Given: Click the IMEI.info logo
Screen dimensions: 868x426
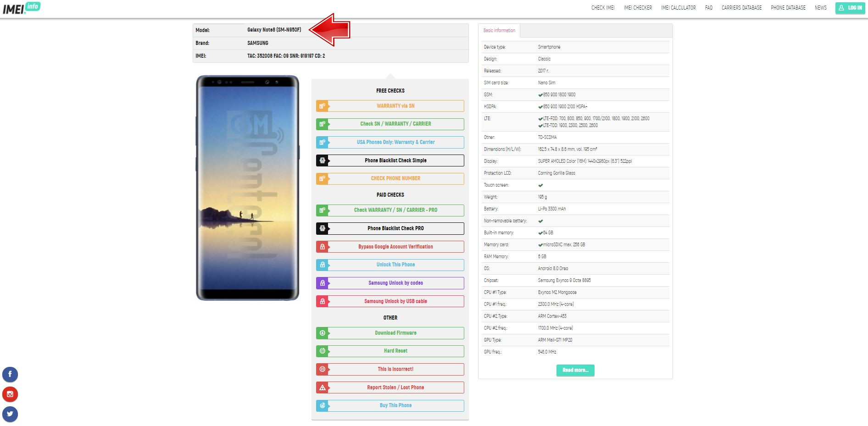Looking at the screenshot, I should 22,8.
